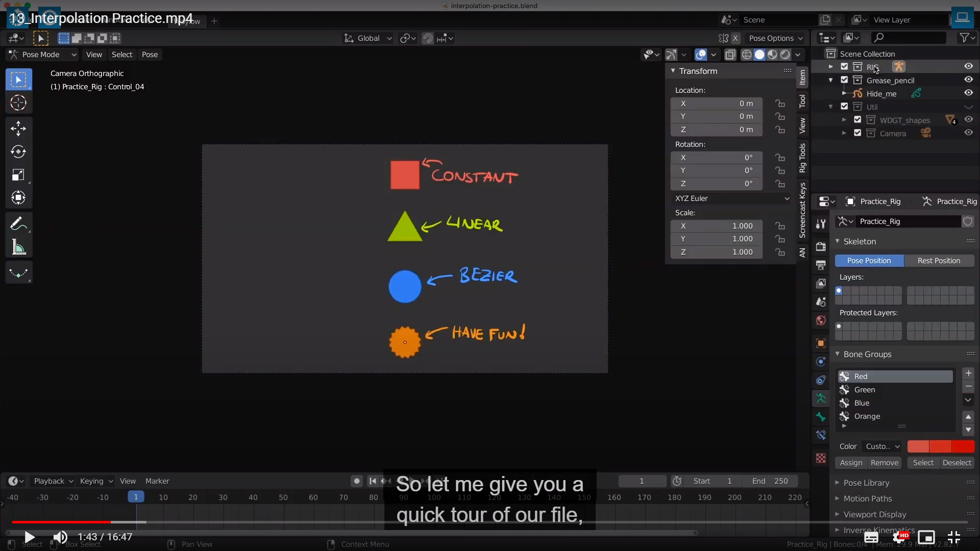
Task: Uncheck the Camera collection checkbox
Action: click(857, 133)
